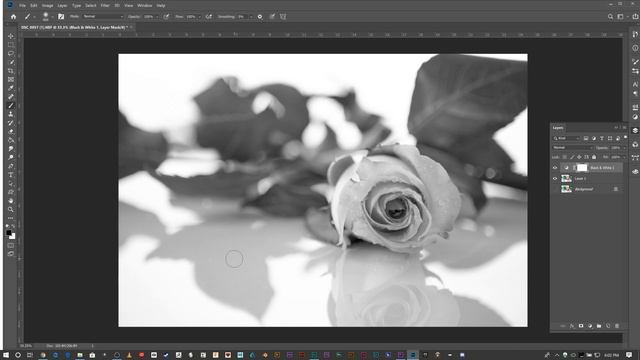Select the Crop tool
The height and width of the screenshot is (360, 640).
click(11, 71)
